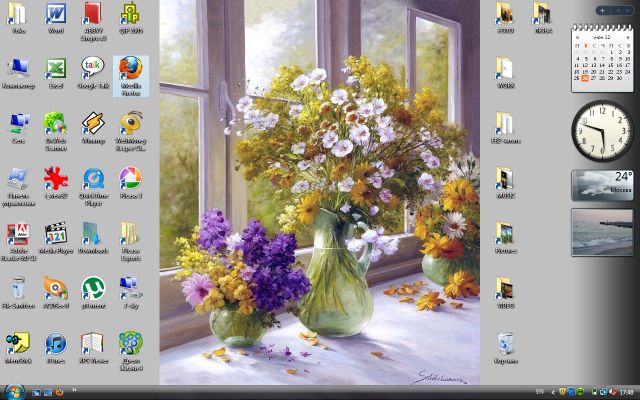
Task: Open the MUSIC folder shortcut
Action: tap(506, 183)
